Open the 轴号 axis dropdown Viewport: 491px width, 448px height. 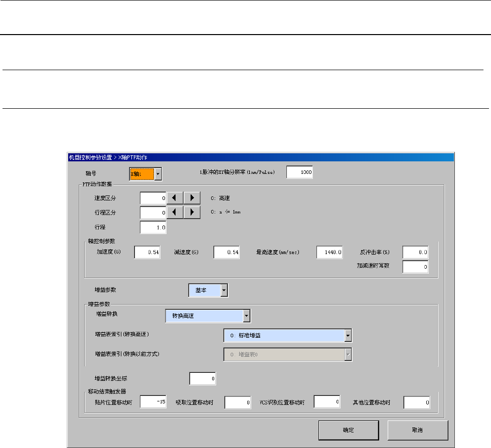pyautogui.click(x=157, y=174)
